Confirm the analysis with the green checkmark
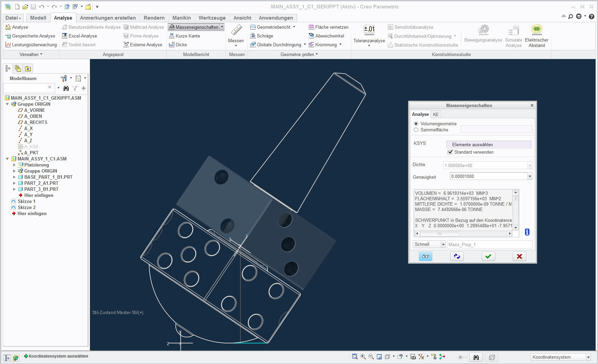Image resolution: width=598 pixels, height=364 pixels. click(x=488, y=256)
